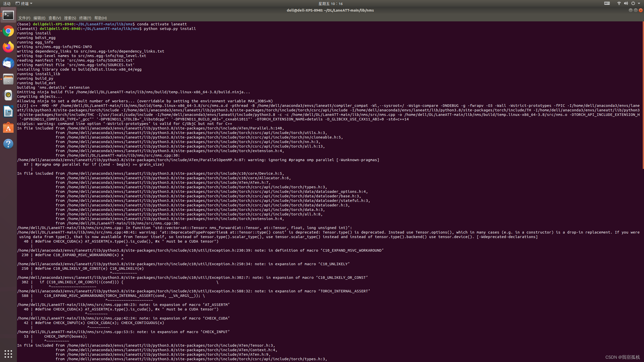Expand the system menu arrow
Image resolution: width=644 pixels, height=362 pixels.
(639, 4)
